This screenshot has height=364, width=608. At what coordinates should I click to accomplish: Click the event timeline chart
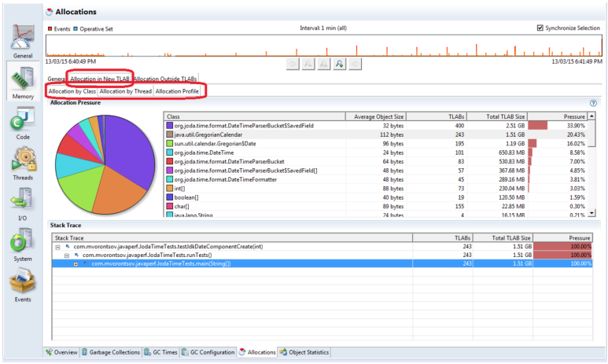(324, 46)
